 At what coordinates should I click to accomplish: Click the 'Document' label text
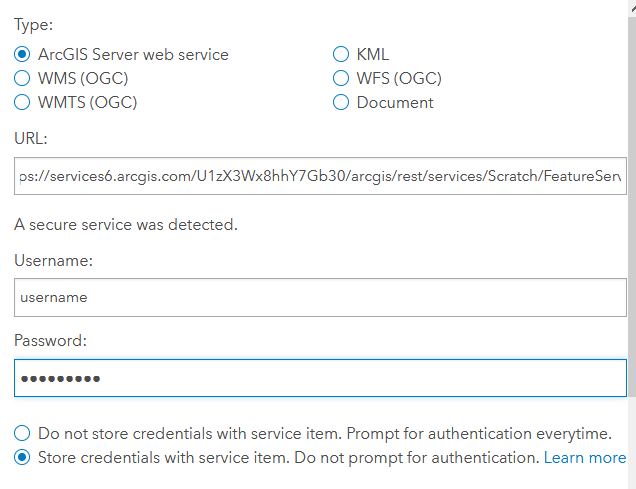point(395,102)
